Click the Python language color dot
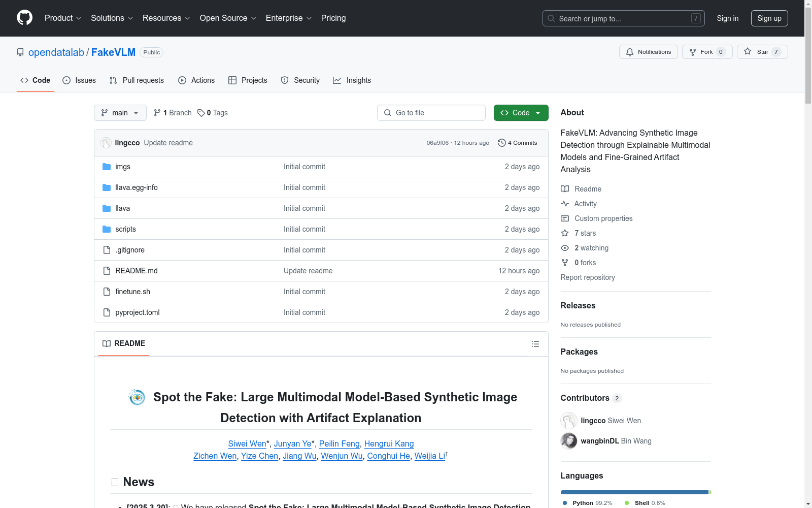 (565, 503)
